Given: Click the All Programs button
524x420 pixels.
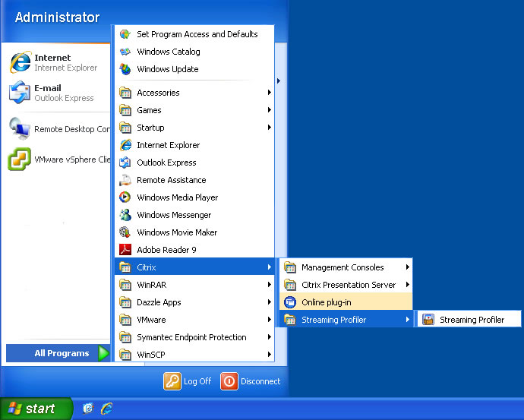Looking at the screenshot, I should [x=58, y=353].
